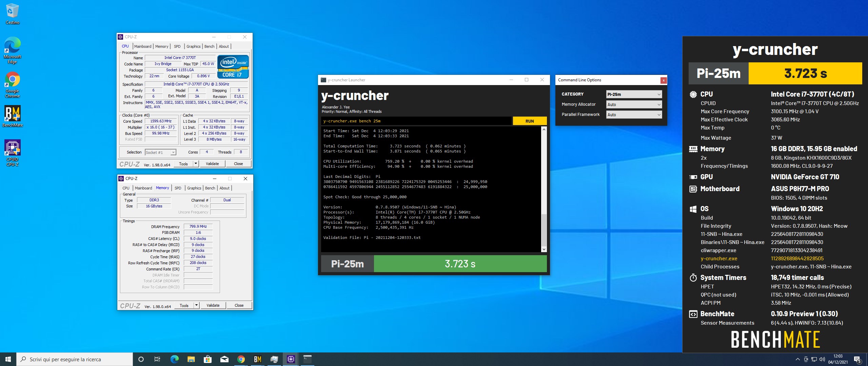This screenshot has height=366, width=868.
Task: Open the Socket #1 selection dropdown
Action: click(160, 152)
